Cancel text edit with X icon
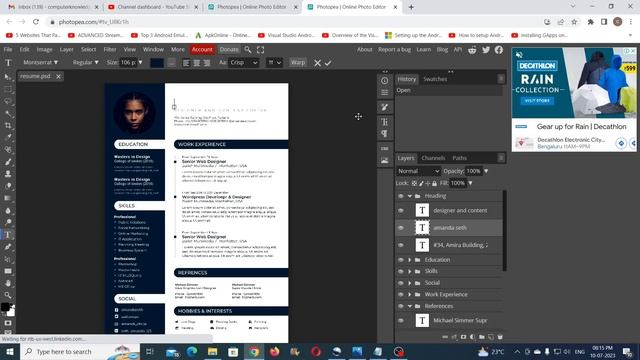The width and height of the screenshot is (640, 360). 317,63
